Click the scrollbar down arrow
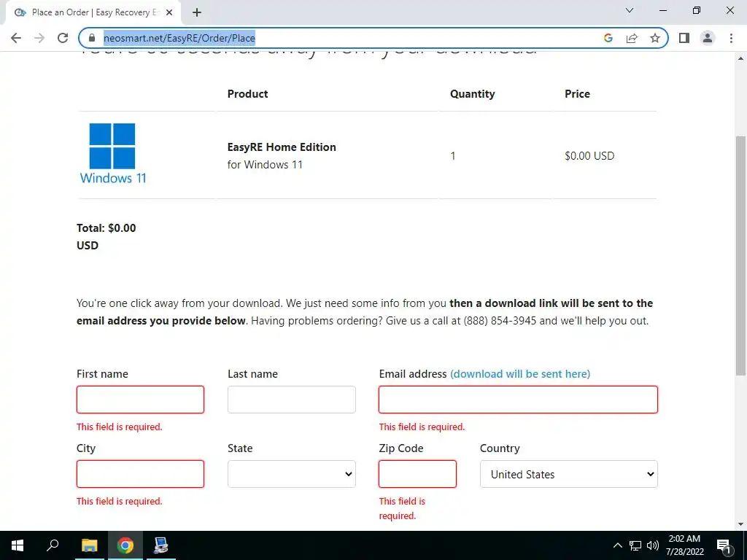 pyautogui.click(x=740, y=524)
